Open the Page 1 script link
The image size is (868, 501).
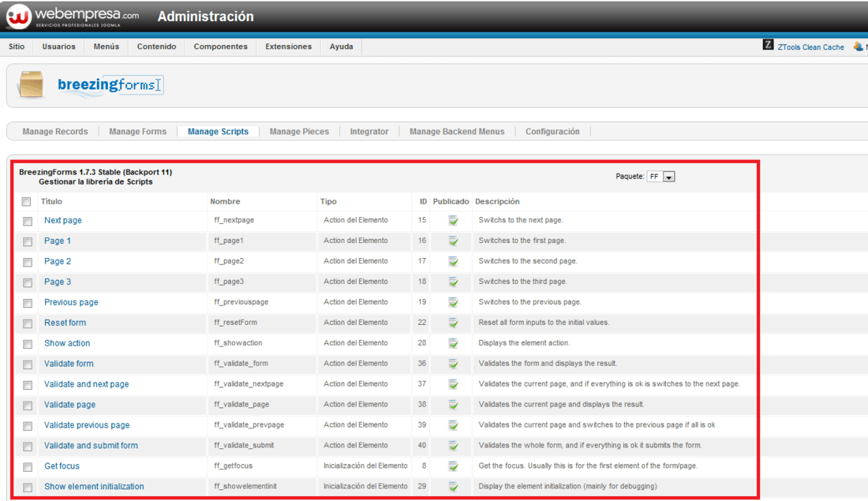coord(58,241)
